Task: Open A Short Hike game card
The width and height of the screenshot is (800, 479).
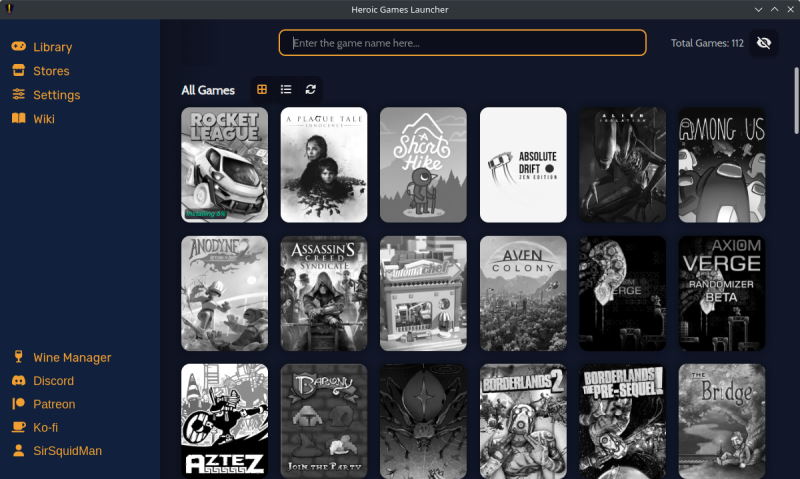Action: (423, 165)
